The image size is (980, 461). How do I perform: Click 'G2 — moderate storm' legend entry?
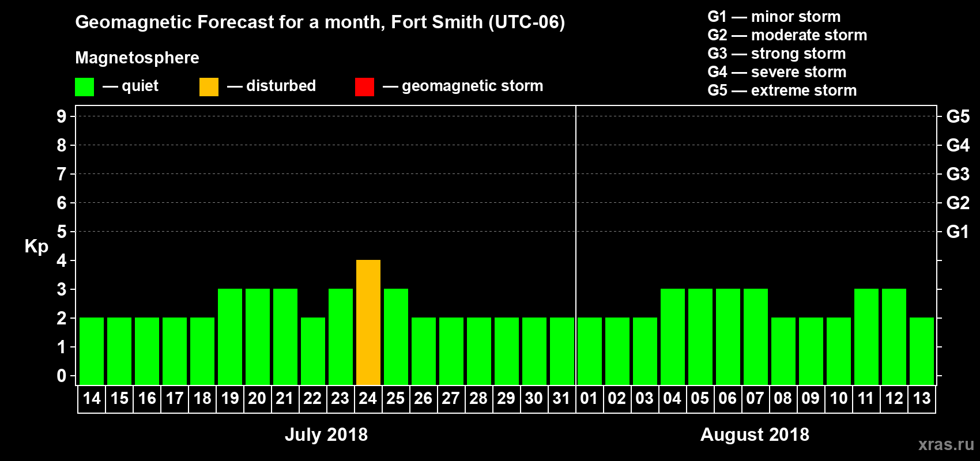pos(787,35)
